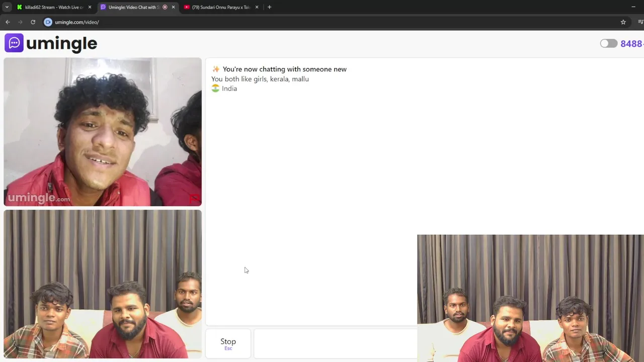Reload the umingle page

[33, 22]
